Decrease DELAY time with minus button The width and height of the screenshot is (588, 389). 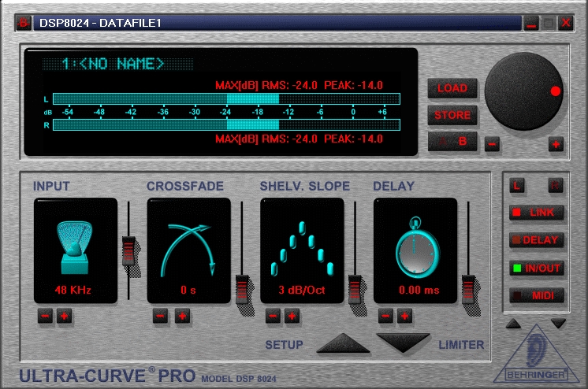[385, 317]
